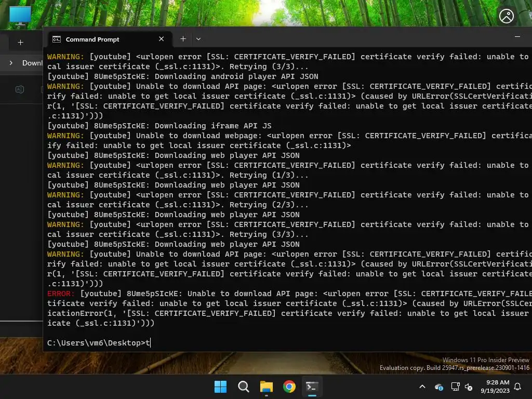Click the prompt line C:\Users\vm6\Desktop>
Image resolution: width=532 pixels, height=399 pixels.
pyautogui.click(x=96, y=343)
